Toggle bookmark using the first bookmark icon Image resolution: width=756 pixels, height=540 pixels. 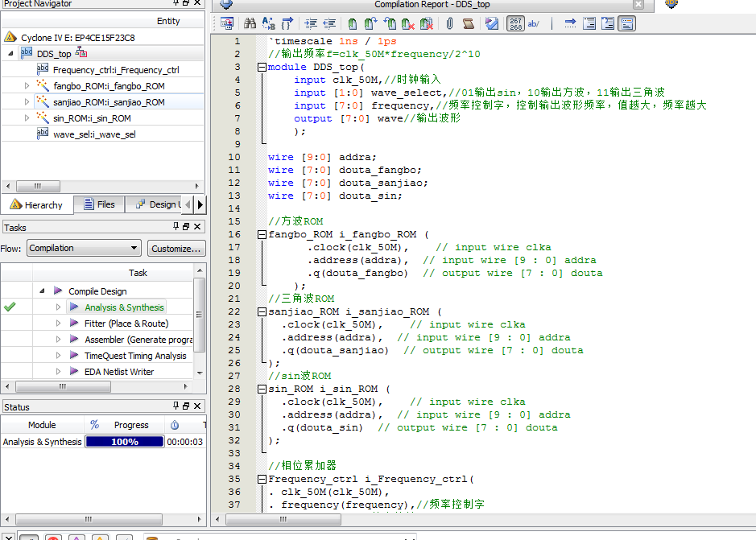(x=352, y=24)
